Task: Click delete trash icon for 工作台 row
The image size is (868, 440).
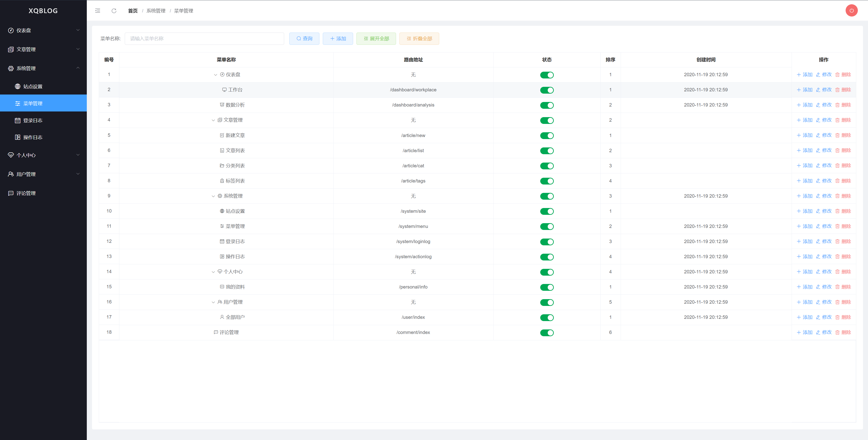Action: (x=837, y=90)
